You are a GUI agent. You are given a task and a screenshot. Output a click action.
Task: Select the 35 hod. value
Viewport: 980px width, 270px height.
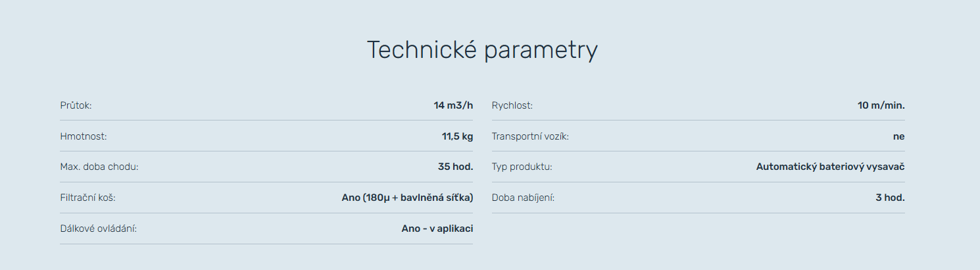pos(455,167)
